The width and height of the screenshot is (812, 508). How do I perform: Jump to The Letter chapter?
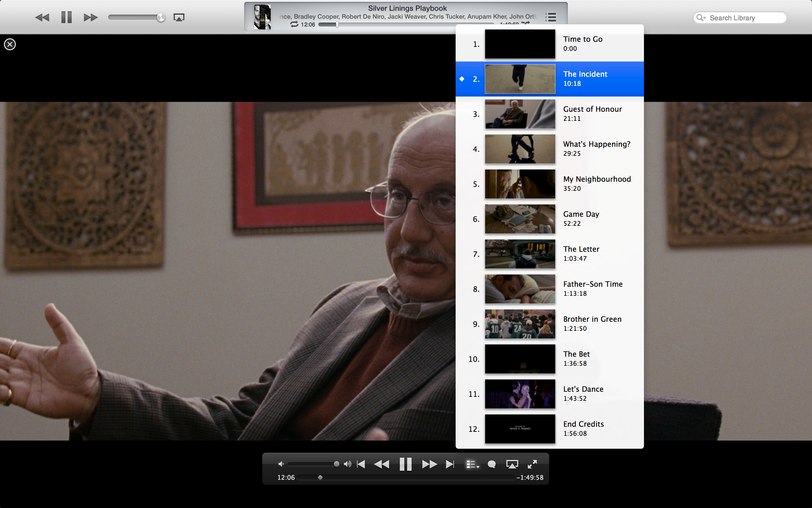550,254
